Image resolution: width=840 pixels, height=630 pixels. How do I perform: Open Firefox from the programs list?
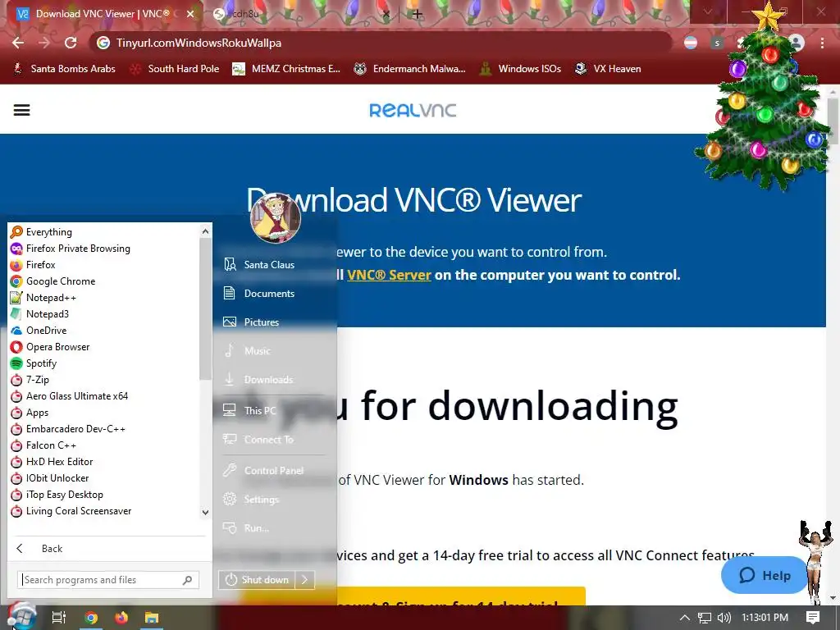click(33, 265)
